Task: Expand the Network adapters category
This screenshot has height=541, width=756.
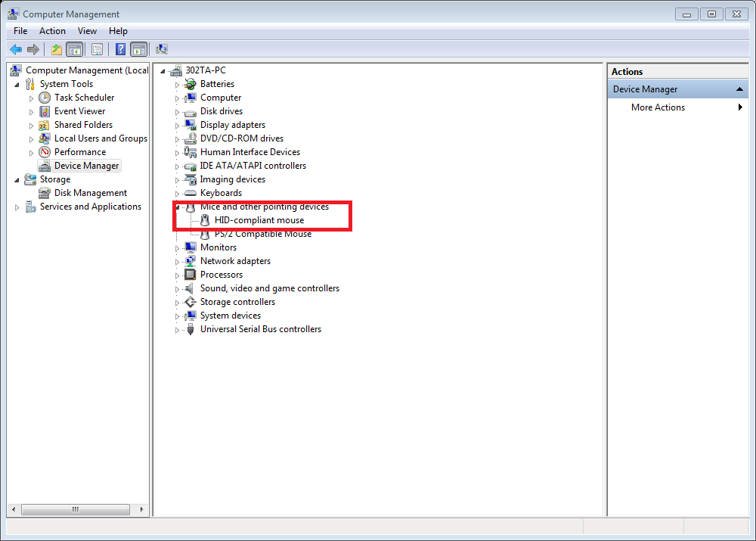Action: [178, 262]
